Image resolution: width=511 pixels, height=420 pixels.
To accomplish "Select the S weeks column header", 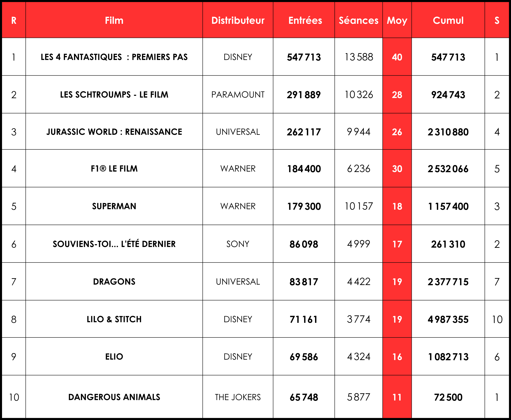I will [497, 20].
